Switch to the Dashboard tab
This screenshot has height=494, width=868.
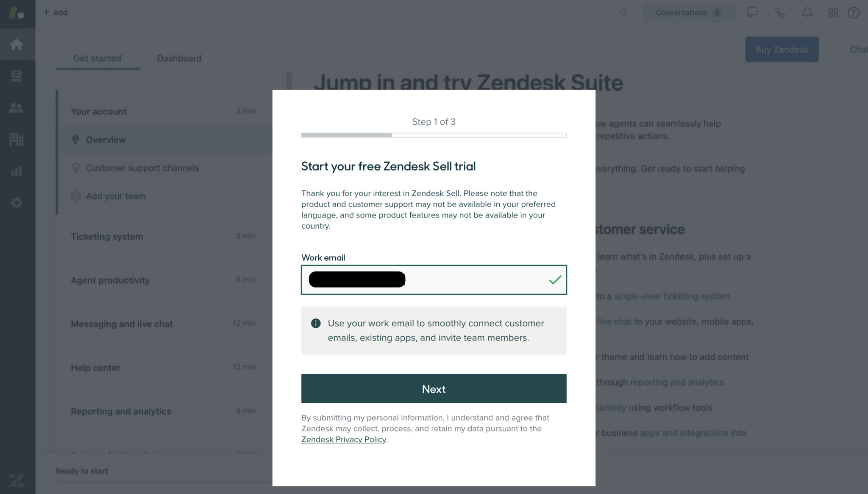179,58
